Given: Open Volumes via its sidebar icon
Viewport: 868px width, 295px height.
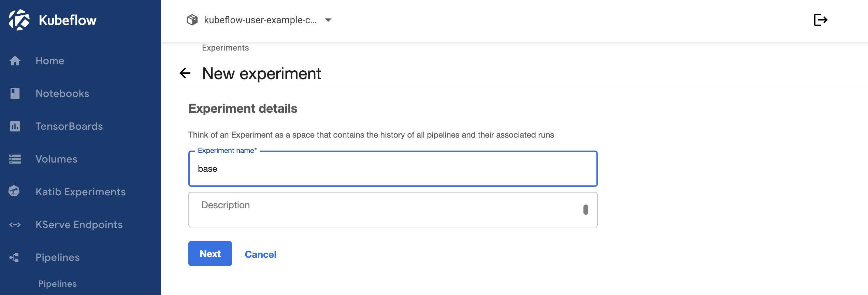Looking at the screenshot, I should (x=14, y=159).
